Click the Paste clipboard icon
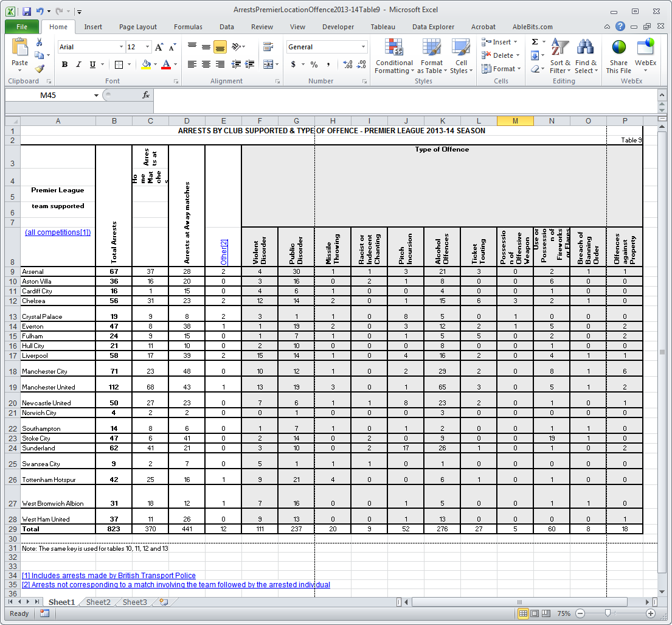This screenshot has width=672, height=625. [x=19, y=47]
